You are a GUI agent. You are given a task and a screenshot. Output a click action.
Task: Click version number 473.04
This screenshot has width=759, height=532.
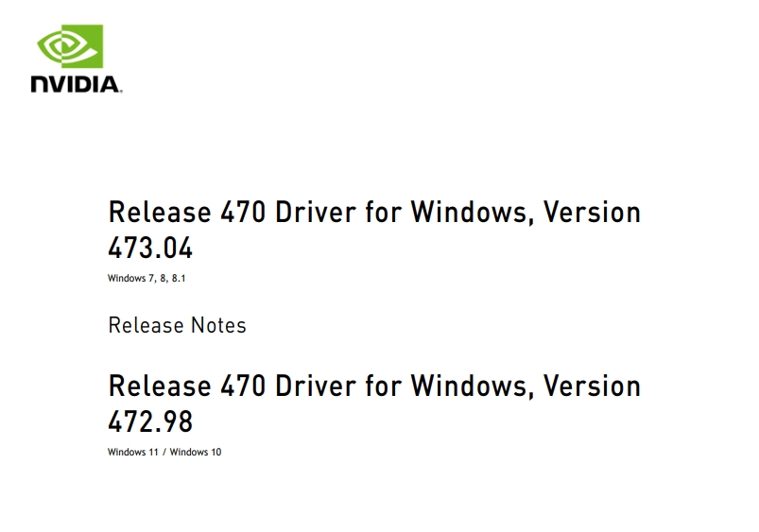click(150, 248)
